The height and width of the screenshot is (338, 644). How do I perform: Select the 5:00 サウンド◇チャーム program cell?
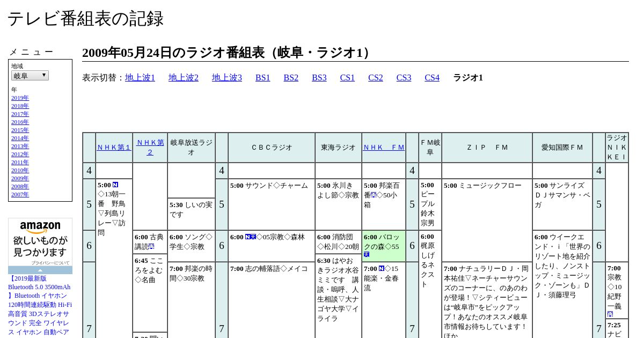272,204
